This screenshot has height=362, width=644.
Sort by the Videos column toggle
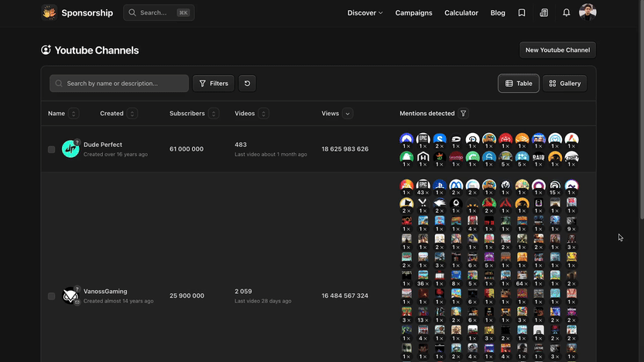tap(264, 113)
